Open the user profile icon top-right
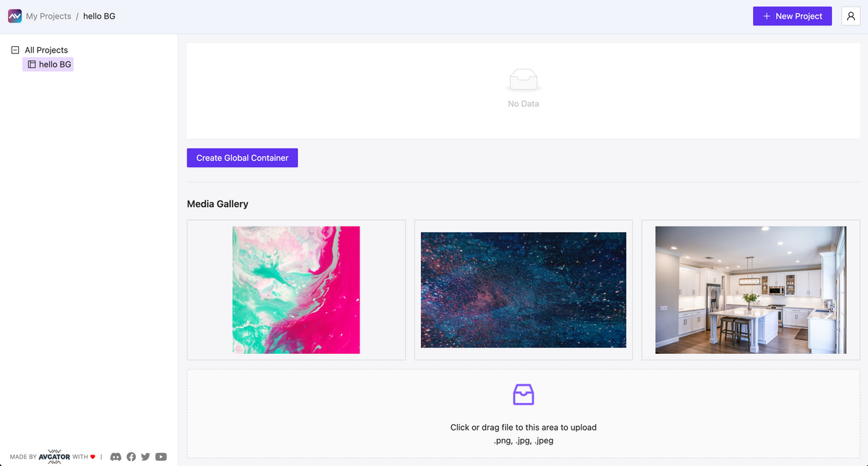Image resolution: width=868 pixels, height=466 pixels. [x=850, y=16]
